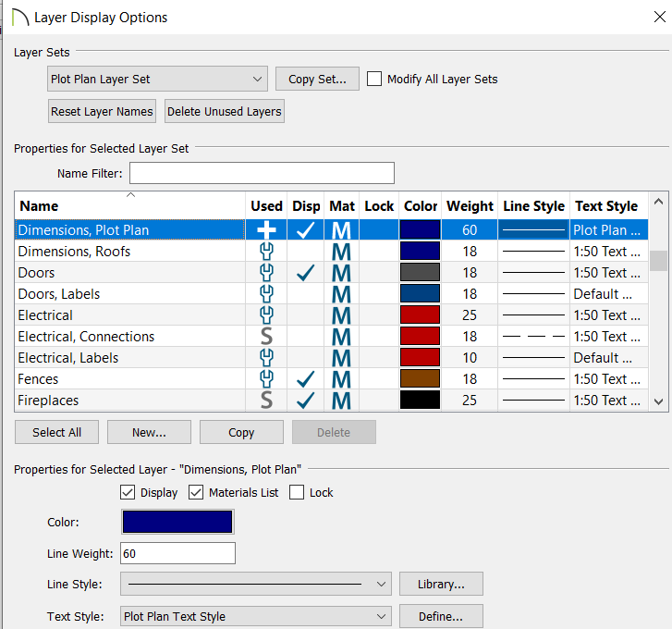
Task: Close the Layer Display Options dialog
Action: [x=660, y=17]
